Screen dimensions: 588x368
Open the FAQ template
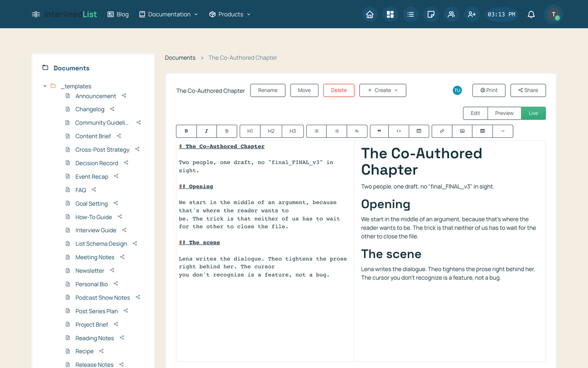pos(81,190)
